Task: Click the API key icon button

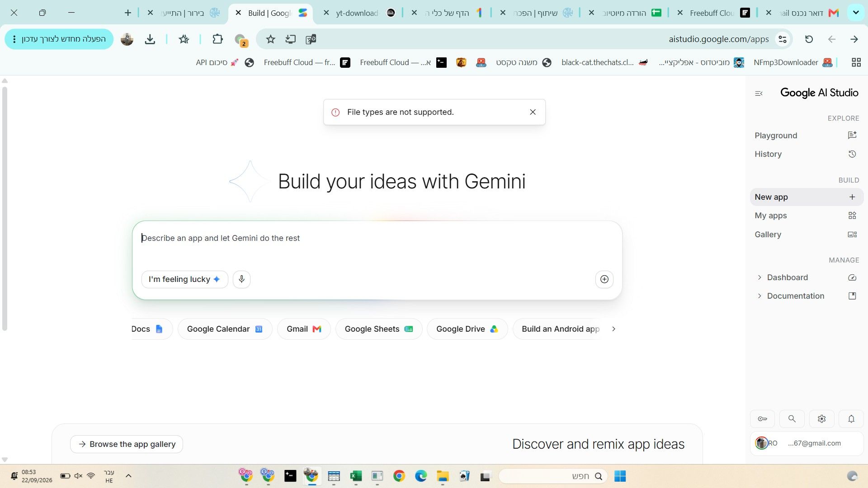Action: (x=763, y=419)
